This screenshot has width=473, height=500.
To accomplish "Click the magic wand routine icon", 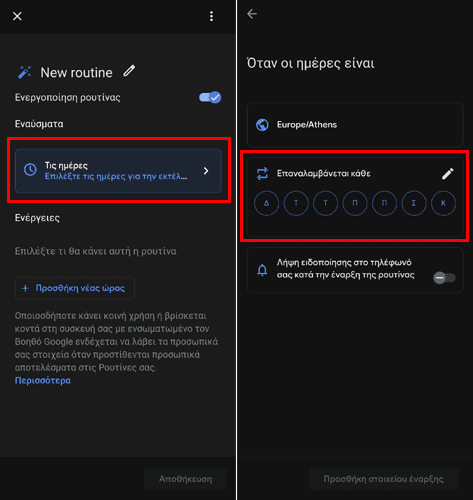I will coord(24,72).
